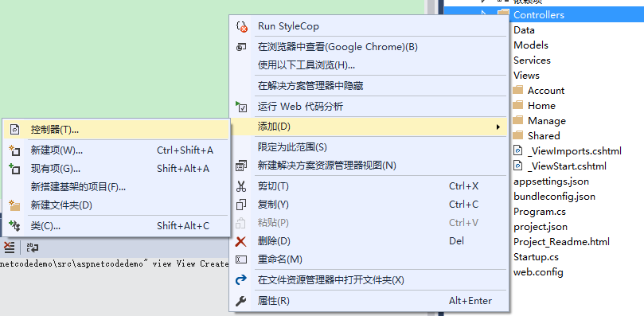Select Program.cs file
The height and width of the screenshot is (316, 644).
pos(540,212)
